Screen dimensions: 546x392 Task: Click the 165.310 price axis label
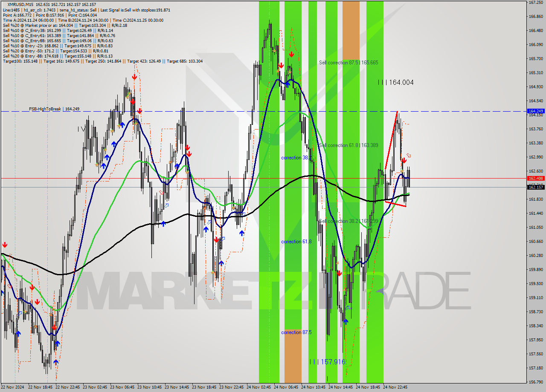[536, 73]
